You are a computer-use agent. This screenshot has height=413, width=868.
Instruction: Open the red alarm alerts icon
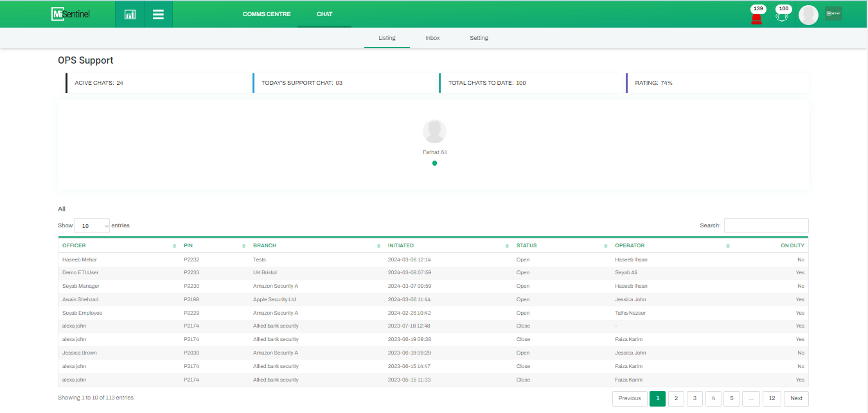[756, 17]
